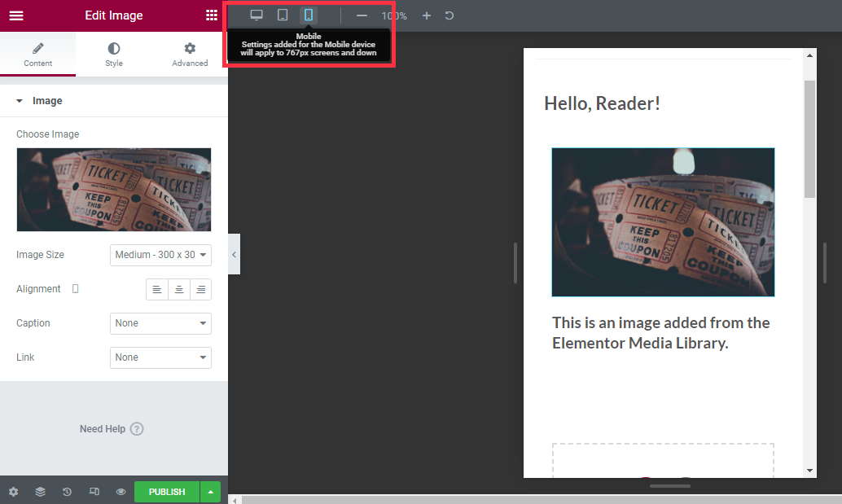
Task: Open revision history icon
Action: pyautogui.click(x=67, y=492)
